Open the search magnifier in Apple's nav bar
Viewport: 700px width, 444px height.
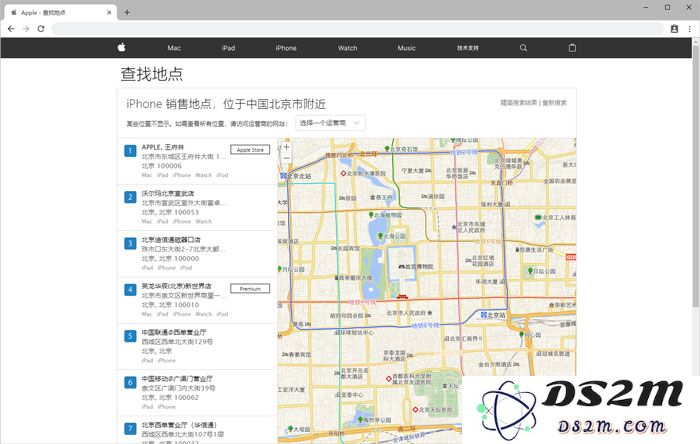click(x=523, y=48)
